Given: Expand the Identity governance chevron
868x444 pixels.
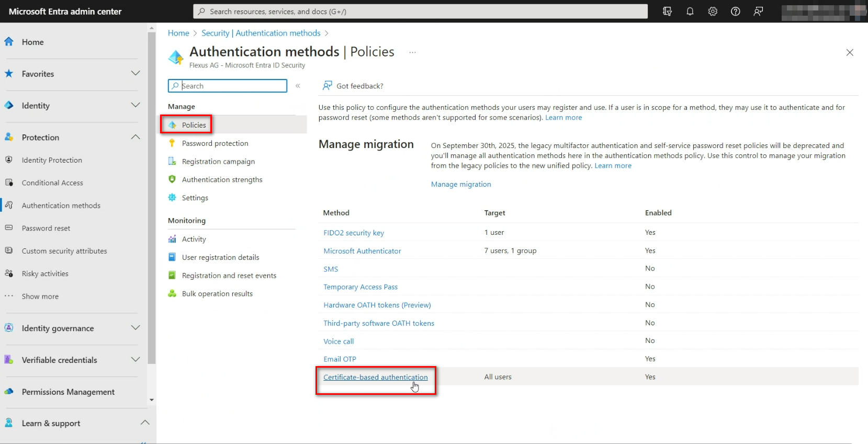Looking at the screenshot, I should [x=136, y=328].
